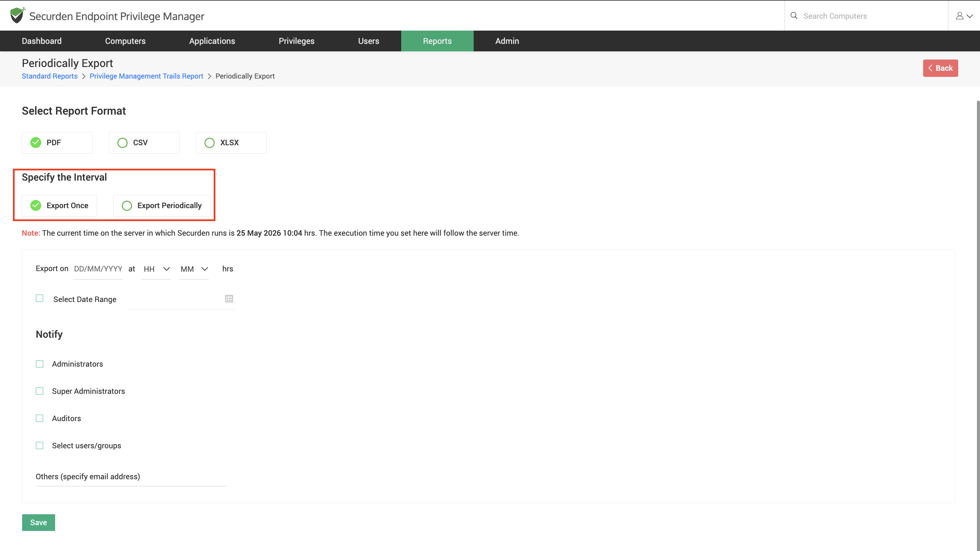Enable the Select Date Range checkbox

point(39,299)
